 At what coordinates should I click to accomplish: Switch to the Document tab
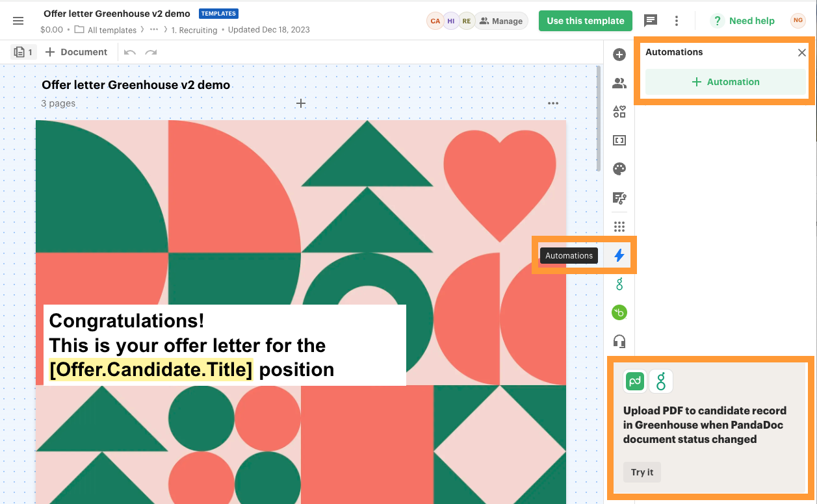click(x=76, y=52)
